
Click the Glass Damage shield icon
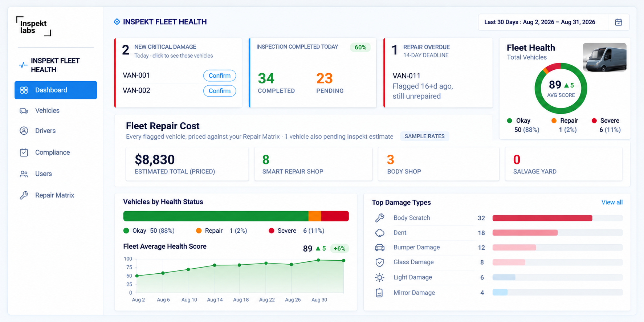(380, 262)
